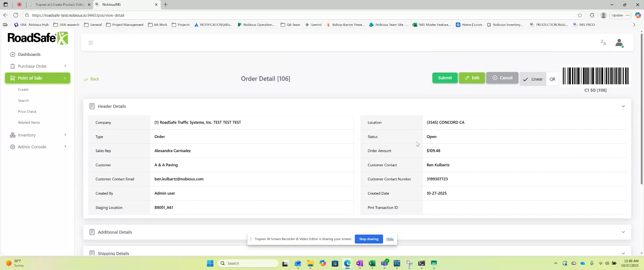Click the Dashboards sidebar icon
The width and height of the screenshot is (644, 270).
[12, 54]
